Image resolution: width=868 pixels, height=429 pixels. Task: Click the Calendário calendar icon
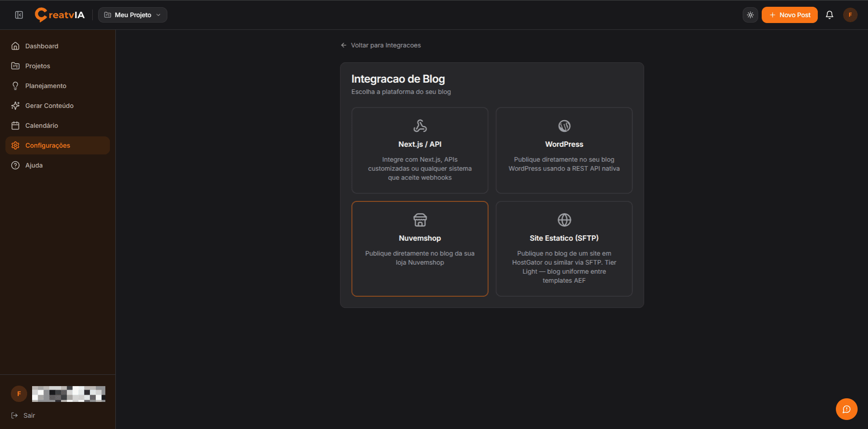point(15,126)
